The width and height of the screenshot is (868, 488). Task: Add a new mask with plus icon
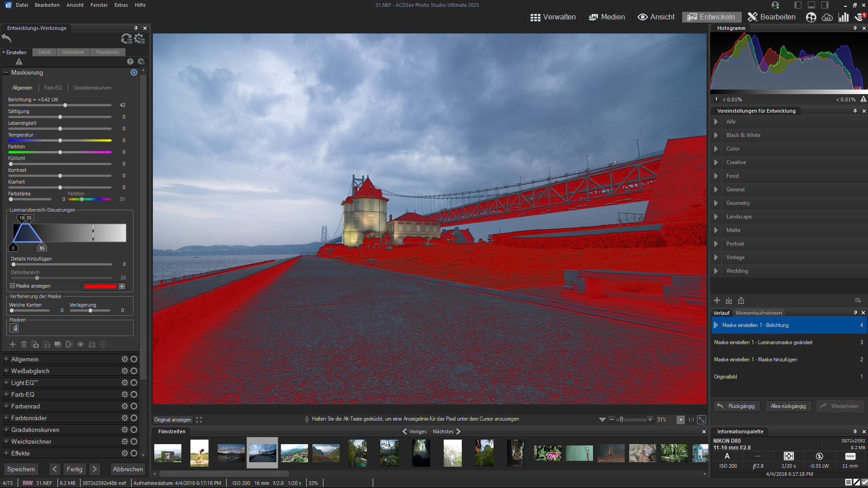13,344
